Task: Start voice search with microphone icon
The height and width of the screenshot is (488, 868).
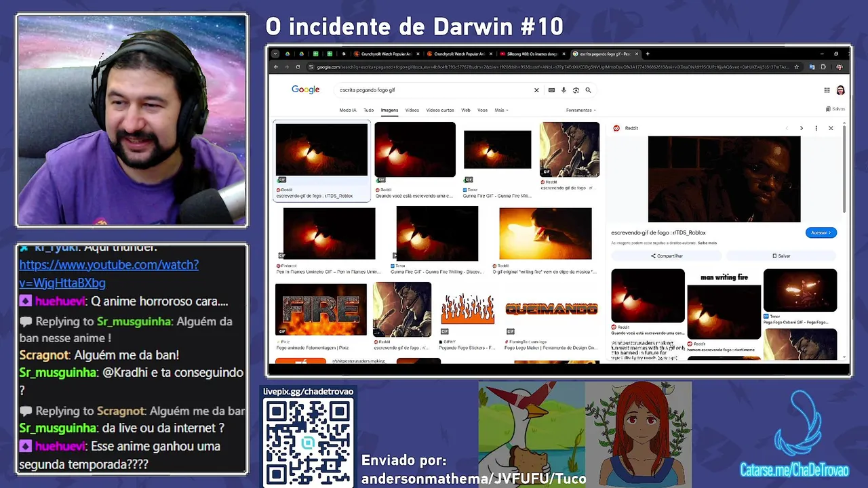Action: click(564, 90)
